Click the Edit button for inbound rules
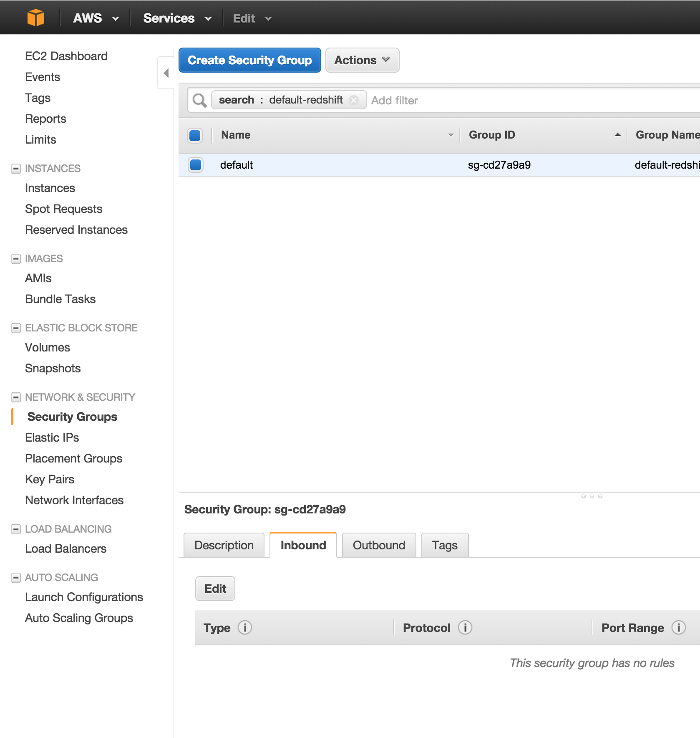 [215, 589]
